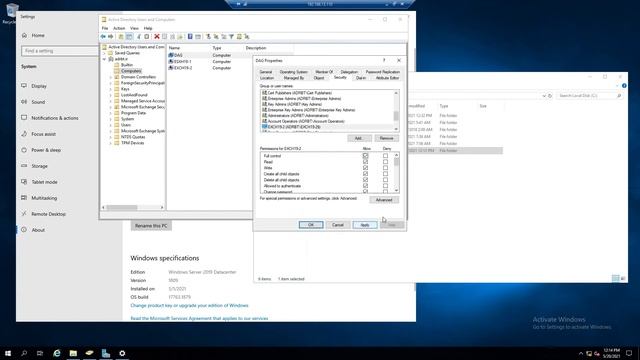Switch to the General tab
This screenshot has height=360, width=640.
point(266,72)
